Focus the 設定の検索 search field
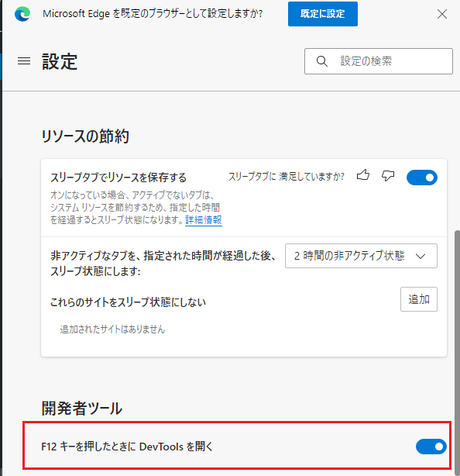Image resolution: width=460 pixels, height=476 pixels. 379,61
